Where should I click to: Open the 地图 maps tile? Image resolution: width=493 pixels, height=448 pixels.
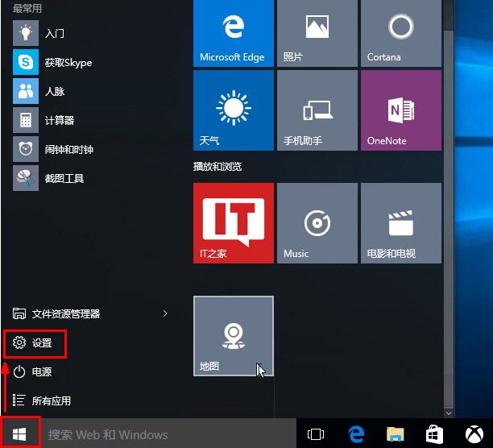point(234,336)
